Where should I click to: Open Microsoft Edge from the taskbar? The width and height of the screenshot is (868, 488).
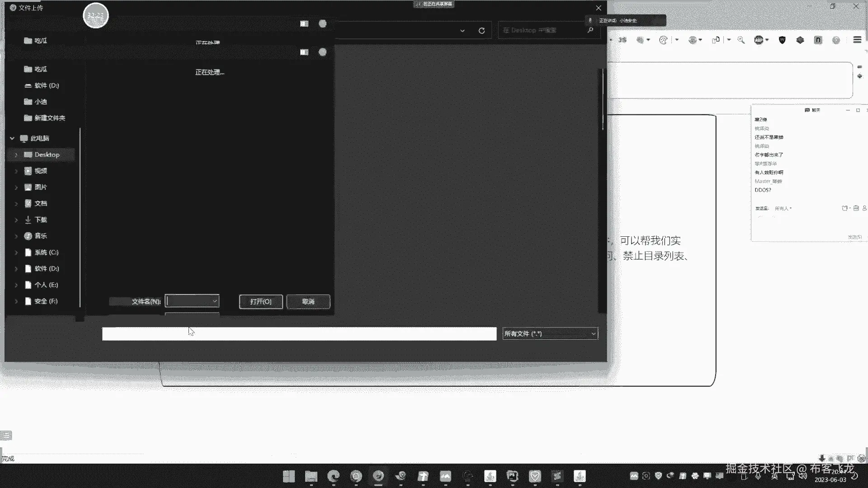point(334,476)
